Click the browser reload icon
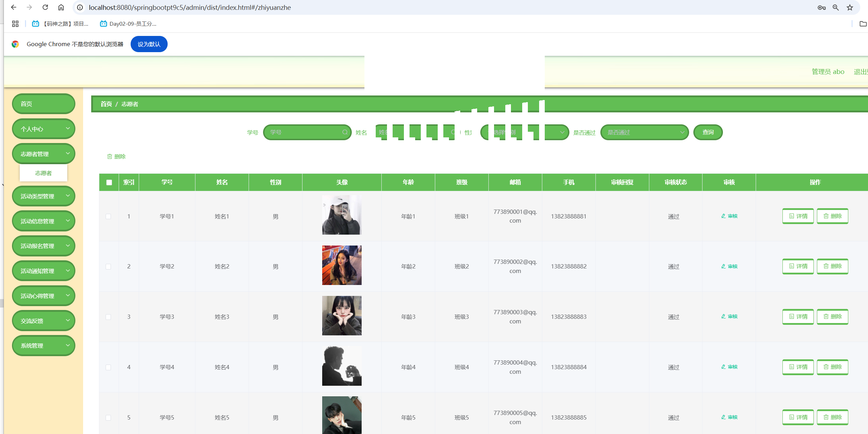Screen dimensions: 868x434 [x=45, y=7]
